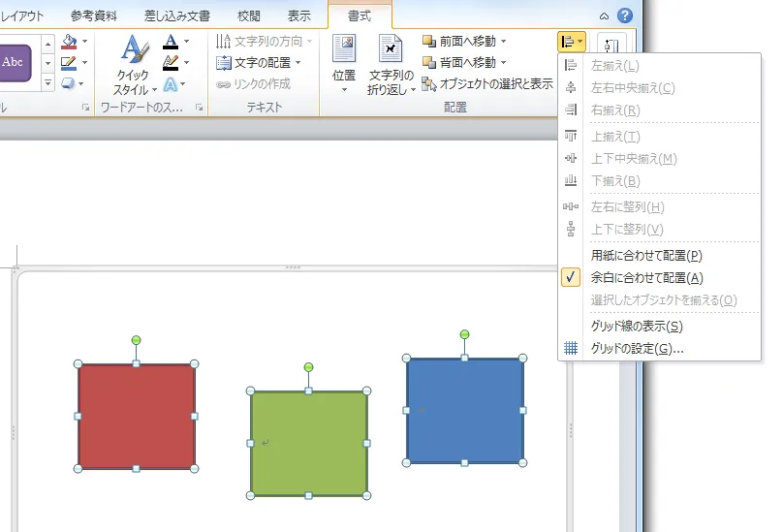Open 文字の配置 dropdown
Screen dimensions: 783x532
259,62
